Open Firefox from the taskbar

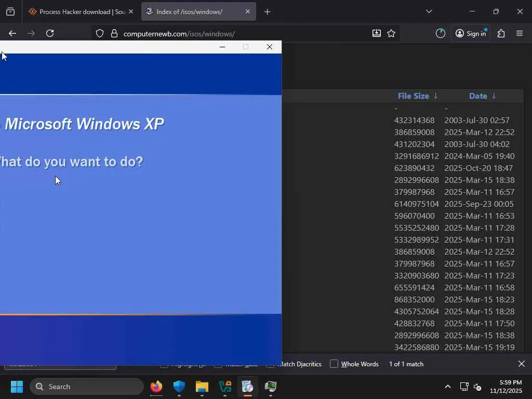(156, 387)
